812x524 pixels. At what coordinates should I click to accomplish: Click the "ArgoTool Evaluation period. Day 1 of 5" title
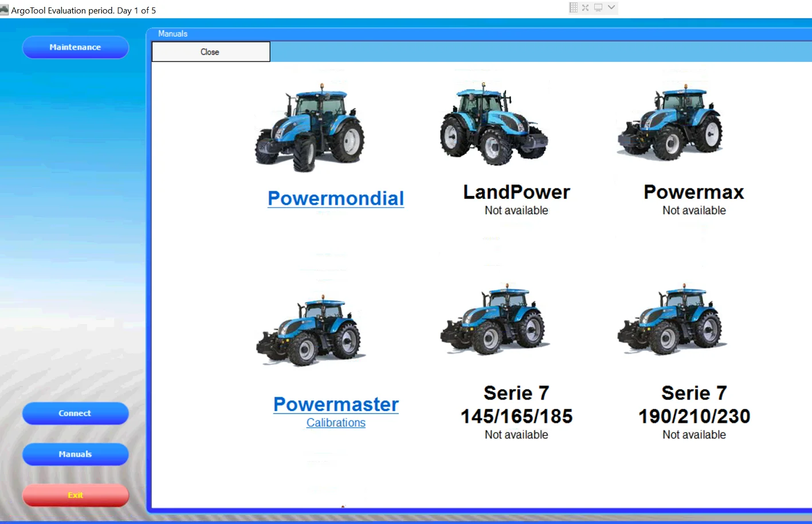pyautogui.click(x=84, y=10)
